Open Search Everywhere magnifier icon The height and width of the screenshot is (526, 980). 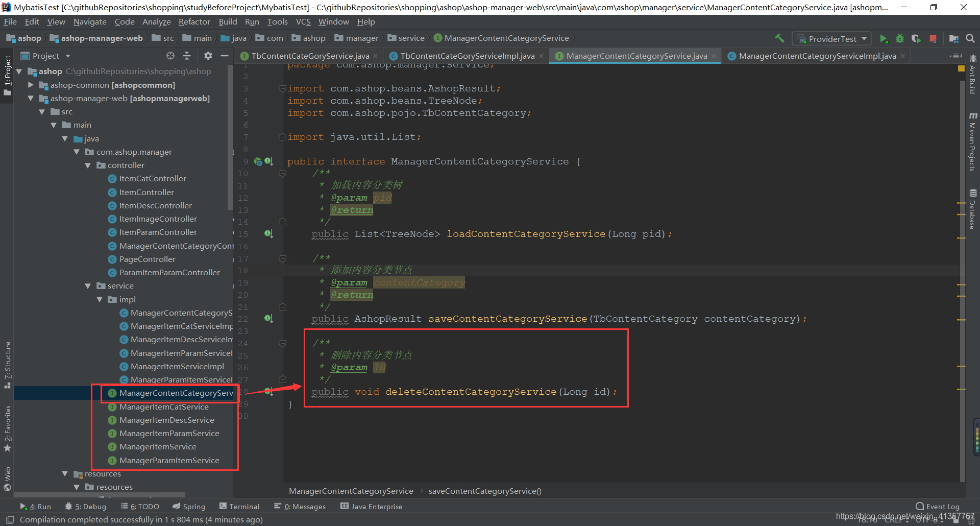point(970,38)
